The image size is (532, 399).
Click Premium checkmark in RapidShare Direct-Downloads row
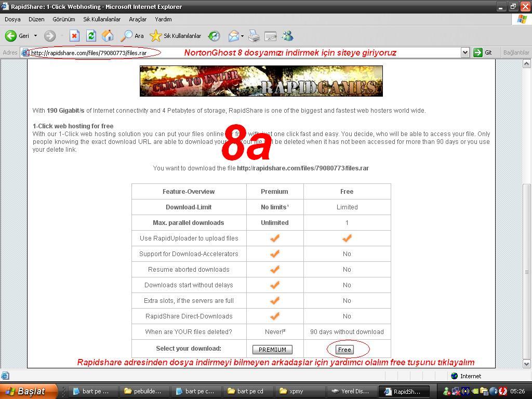[275, 316]
